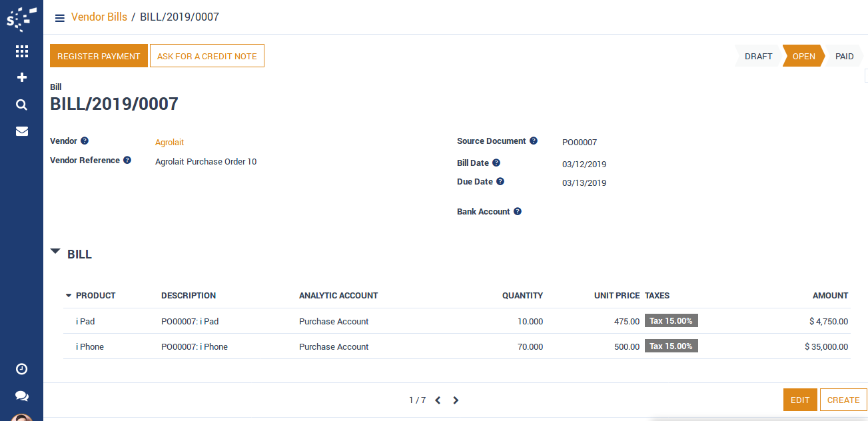Open the clock activities icon

pyautogui.click(x=21, y=369)
